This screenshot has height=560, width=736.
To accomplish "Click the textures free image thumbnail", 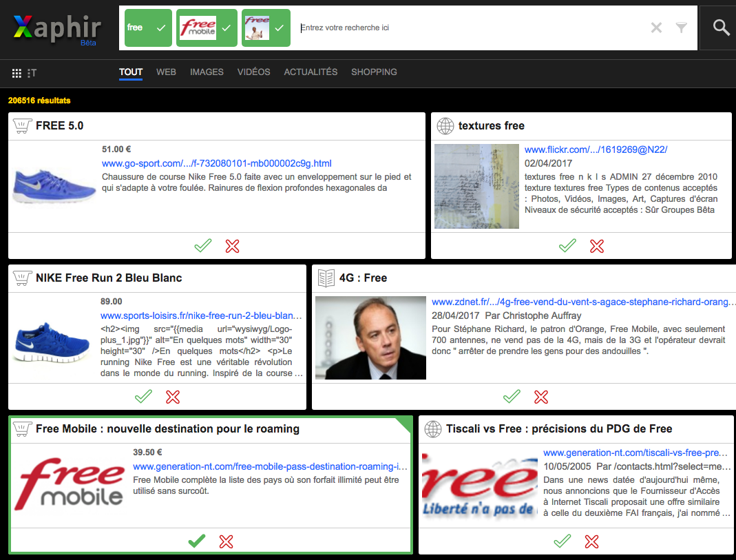I will coord(476,187).
